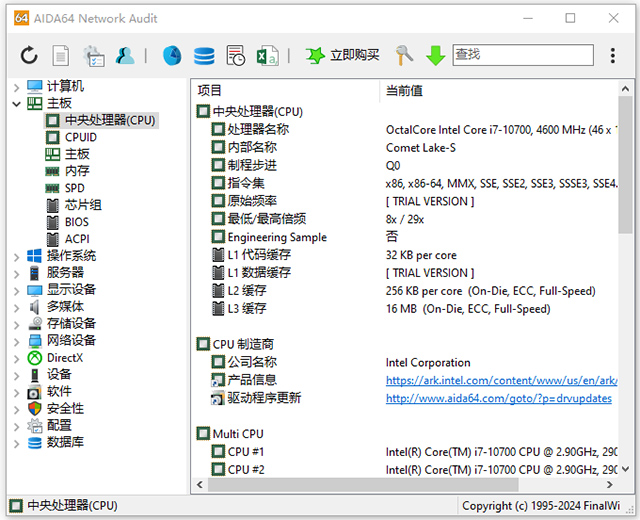Expand the 计算机 tree node
640x520 pixels.
pos(16,87)
